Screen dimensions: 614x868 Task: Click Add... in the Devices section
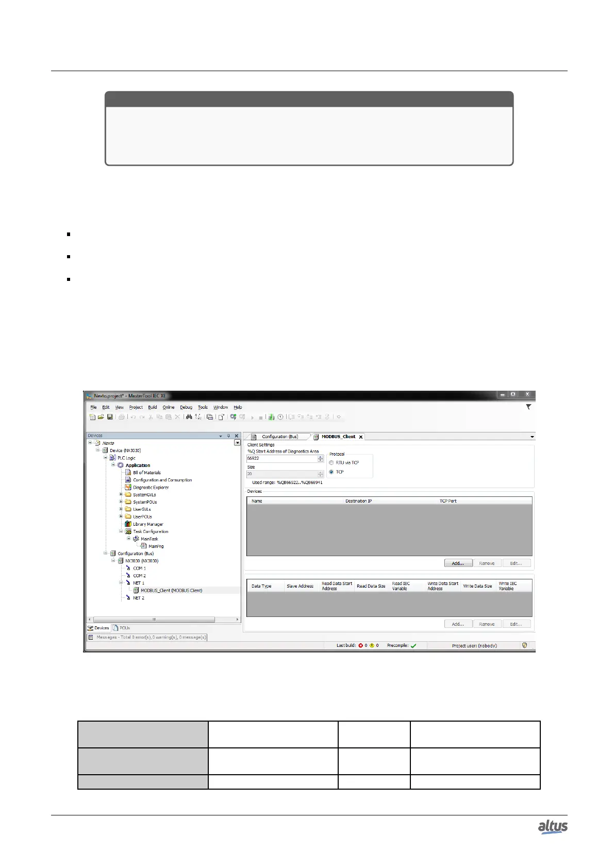[458, 563]
